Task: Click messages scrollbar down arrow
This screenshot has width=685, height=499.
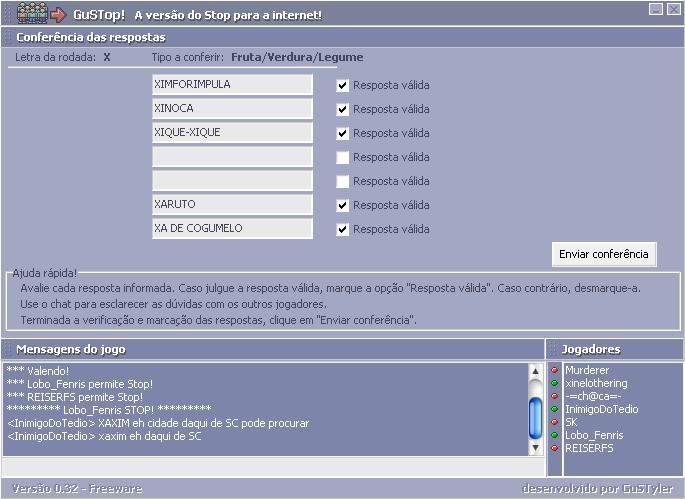Action: click(536, 447)
